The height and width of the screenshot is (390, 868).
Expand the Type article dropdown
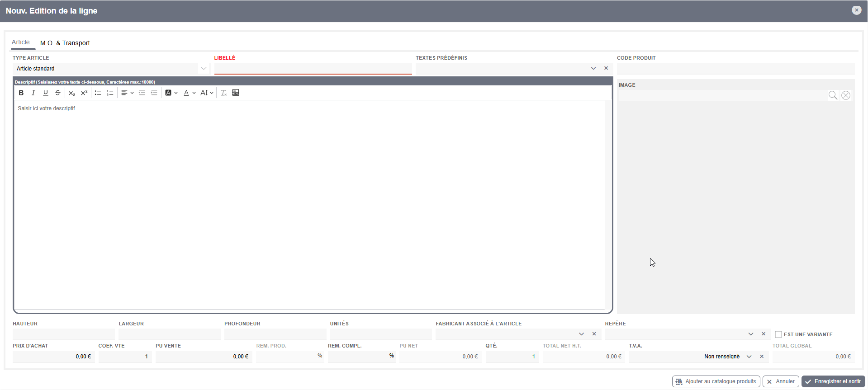(204, 68)
